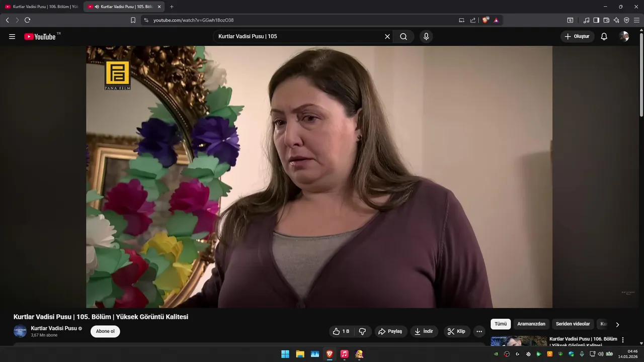Click the browser share page icon

pos(472,20)
